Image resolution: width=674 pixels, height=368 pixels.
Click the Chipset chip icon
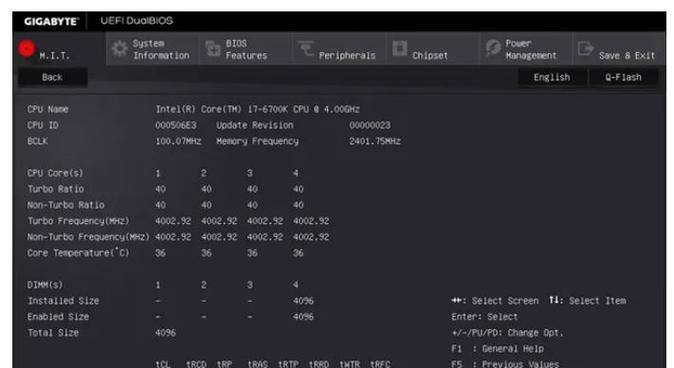(x=399, y=49)
